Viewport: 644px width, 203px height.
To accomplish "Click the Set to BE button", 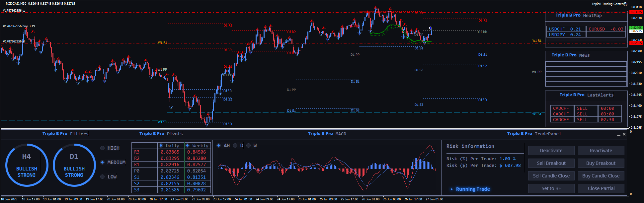I will click(551, 188).
